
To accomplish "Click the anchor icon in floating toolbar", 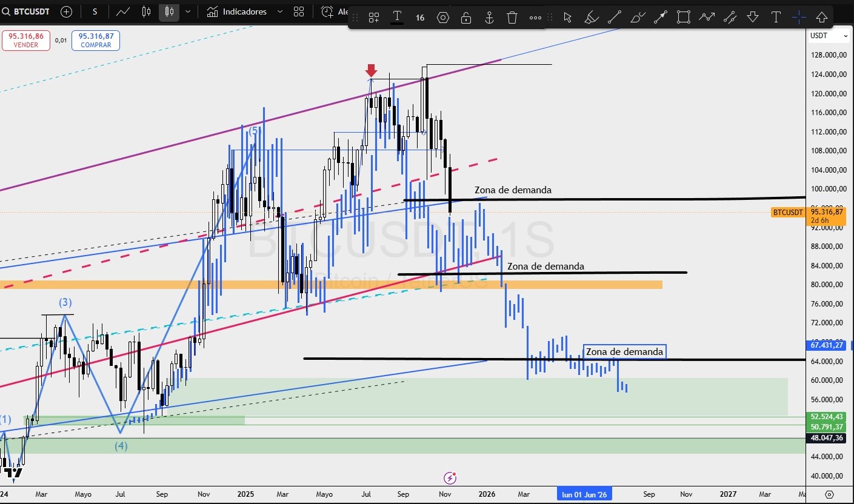I will 489,18.
